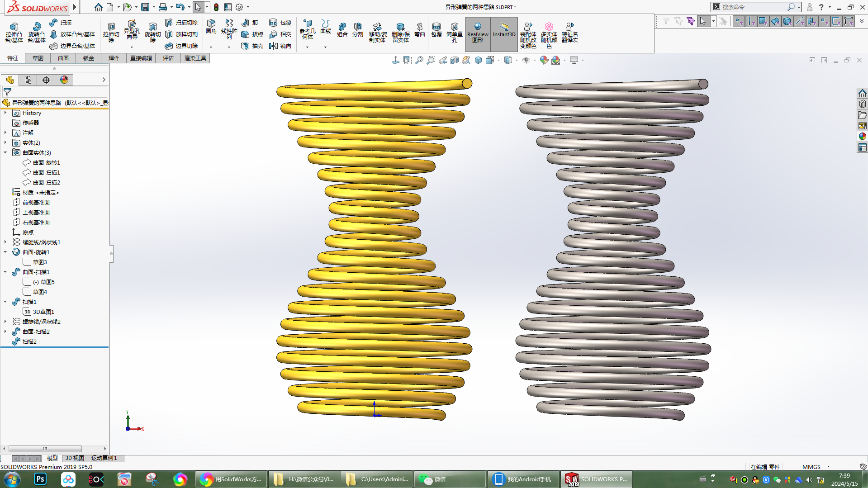Expand the 螺旋线/涡状线1 feature

(x=5, y=242)
